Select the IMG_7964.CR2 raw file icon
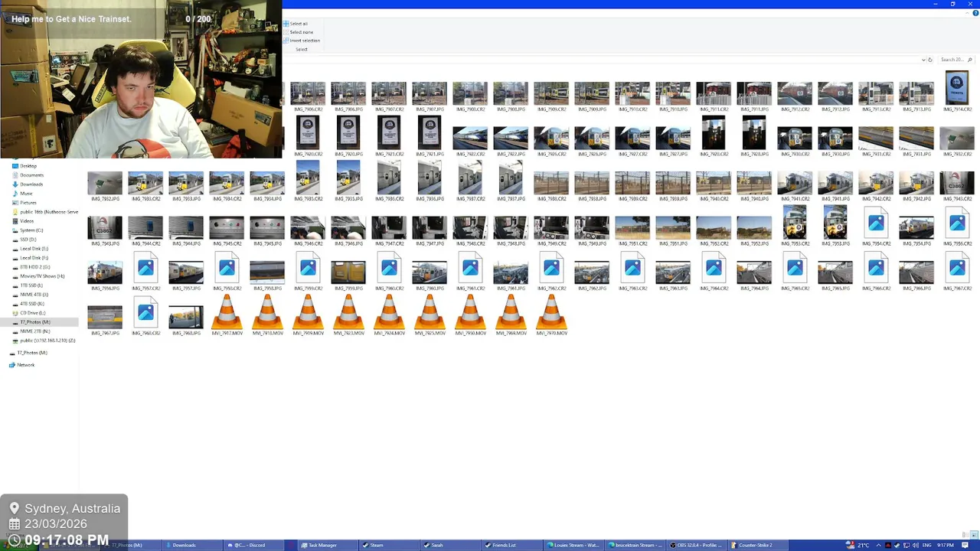The width and height of the screenshot is (980, 551). pos(714,269)
